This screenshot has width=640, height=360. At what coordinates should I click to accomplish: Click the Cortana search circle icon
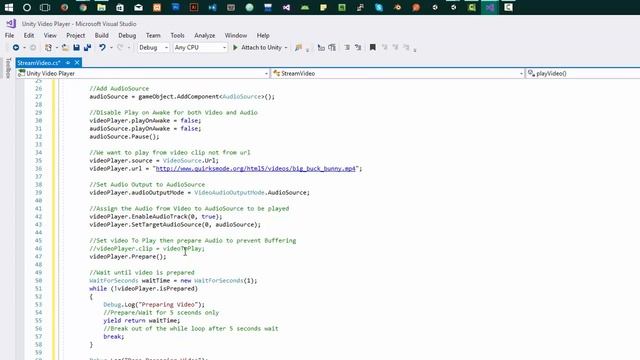click(x=27, y=7)
